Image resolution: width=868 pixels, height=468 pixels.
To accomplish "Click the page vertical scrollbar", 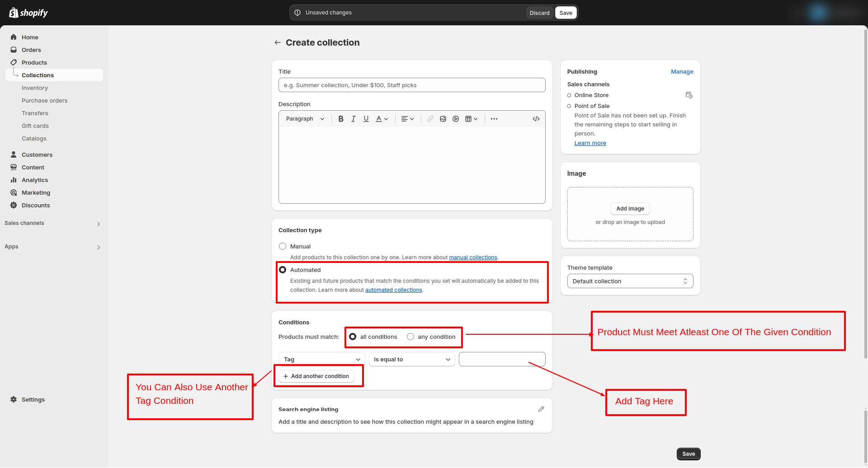I will click(865, 194).
